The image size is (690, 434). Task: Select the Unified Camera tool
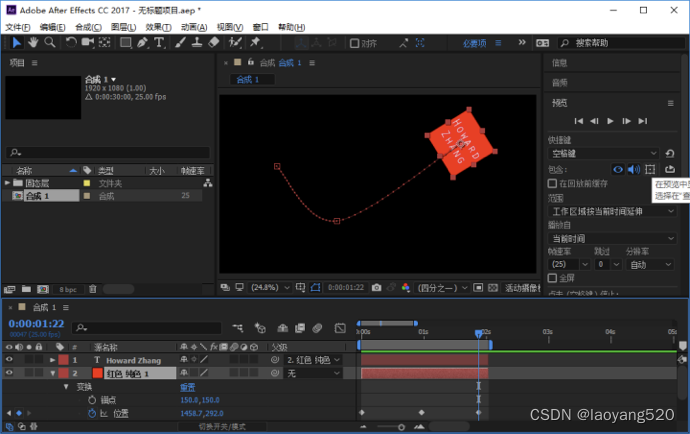pyautogui.click(x=88, y=43)
